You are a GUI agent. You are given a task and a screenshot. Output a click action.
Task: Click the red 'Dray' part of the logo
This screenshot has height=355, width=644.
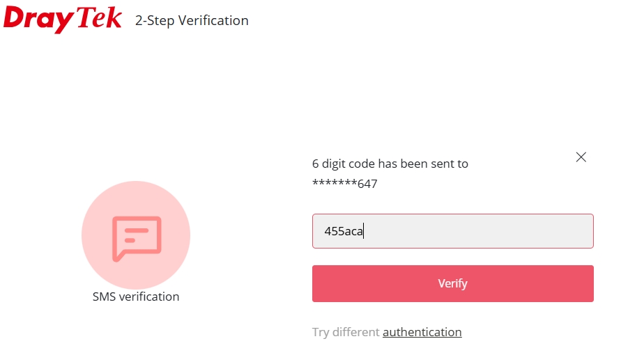pos(38,19)
